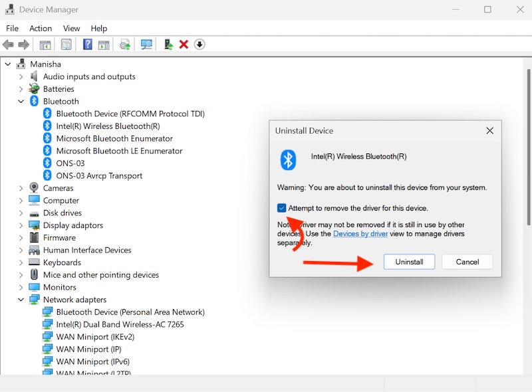Viewport: 532px width, 392px height.
Task: Collapse the Network adapters category
Action: point(21,299)
